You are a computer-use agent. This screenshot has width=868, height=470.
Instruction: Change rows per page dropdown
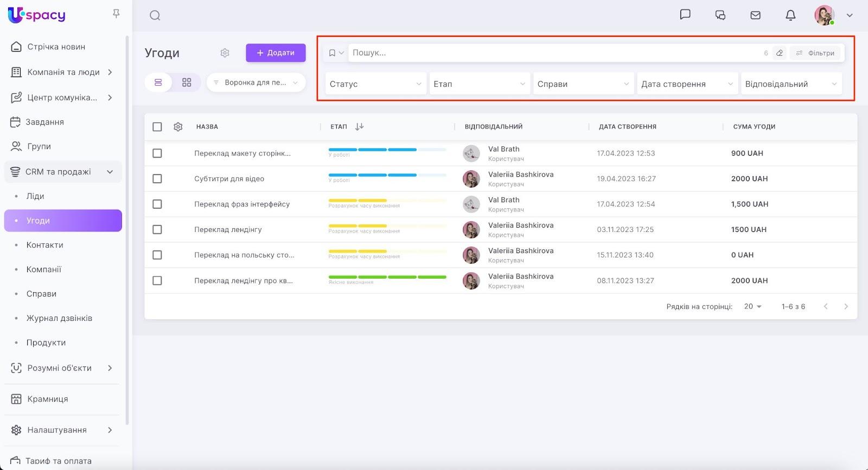(752, 306)
